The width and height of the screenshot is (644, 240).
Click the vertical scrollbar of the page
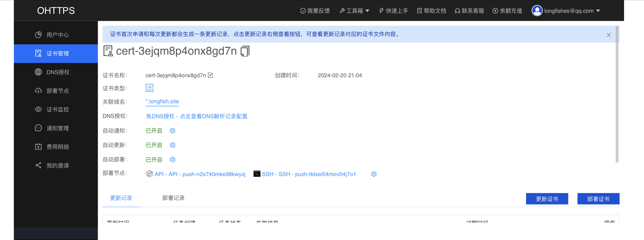617,94
